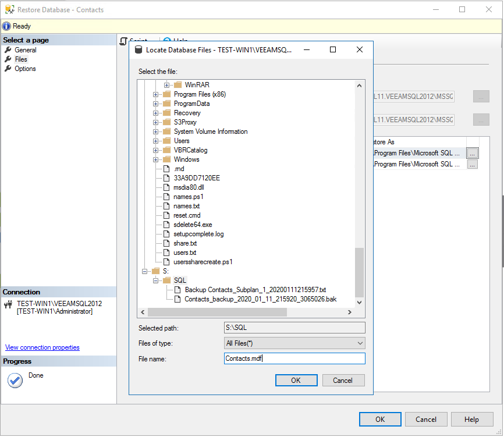Select the users.txt file

(185, 253)
